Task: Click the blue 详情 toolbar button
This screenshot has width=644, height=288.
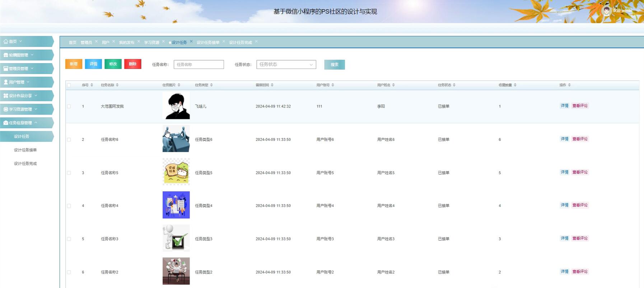Action: (93, 64)
